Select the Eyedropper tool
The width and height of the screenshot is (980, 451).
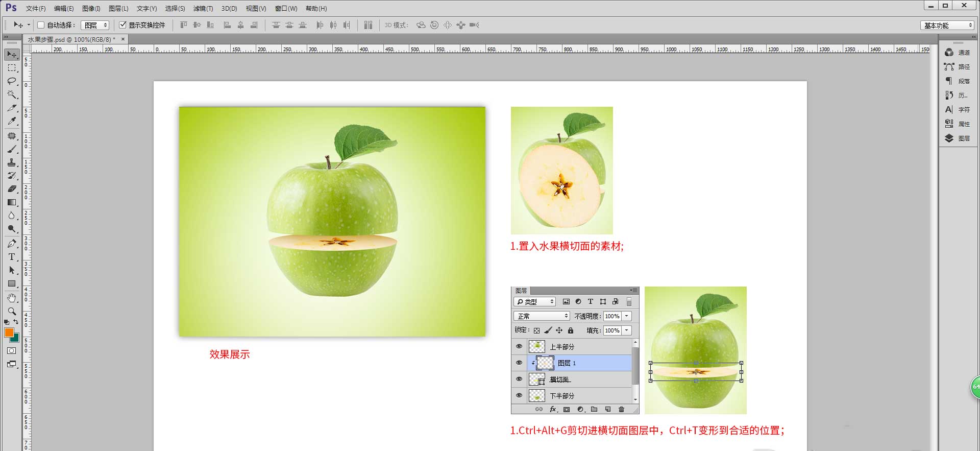coord(12,122)
